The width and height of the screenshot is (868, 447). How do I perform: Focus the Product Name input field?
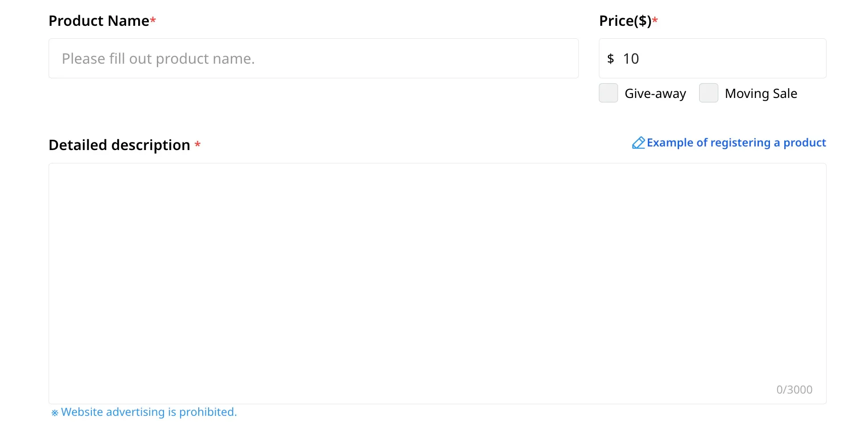(x=313, y=59)
